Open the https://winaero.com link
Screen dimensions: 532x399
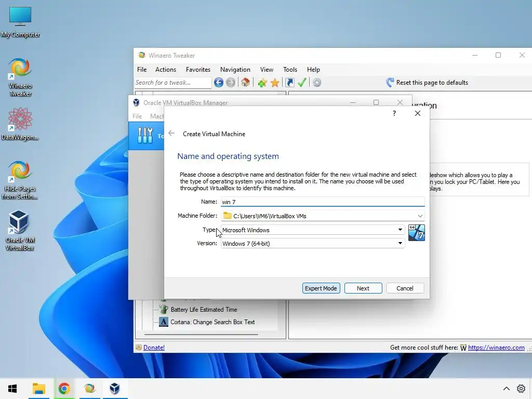pyautogui.click(x=496, y=348)
